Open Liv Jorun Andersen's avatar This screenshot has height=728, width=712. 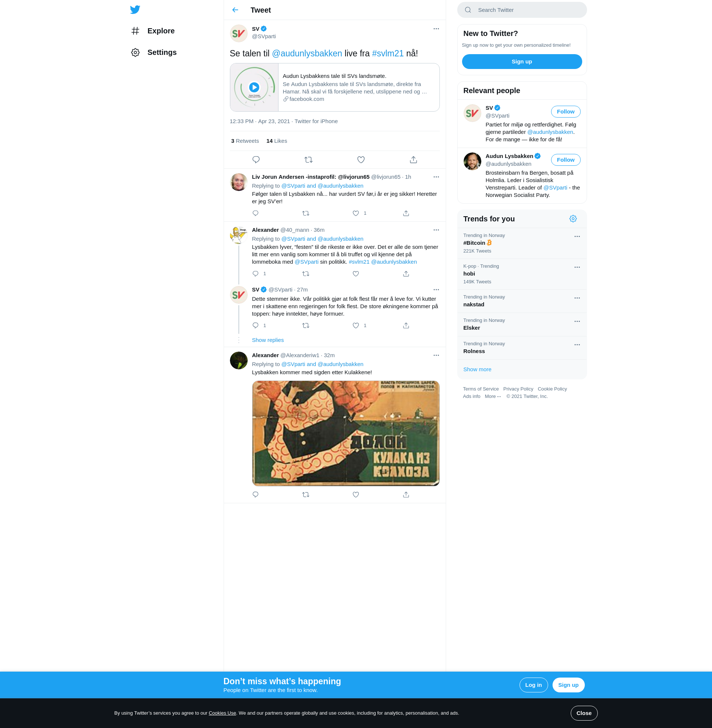pyautogui.click(x=238, y=182)
